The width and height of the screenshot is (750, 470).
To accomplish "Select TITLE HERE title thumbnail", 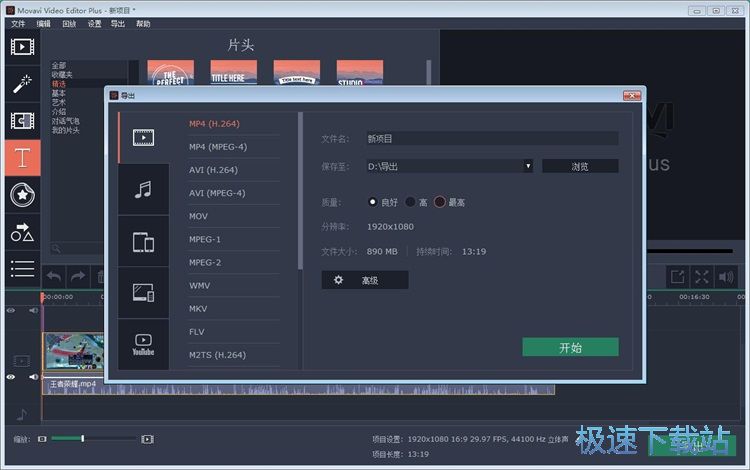I will tap(234, 72).
